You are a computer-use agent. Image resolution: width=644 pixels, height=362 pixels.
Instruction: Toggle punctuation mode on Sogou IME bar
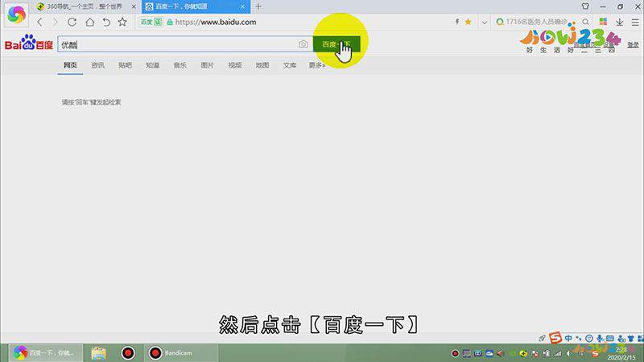(x=579, y=338)
